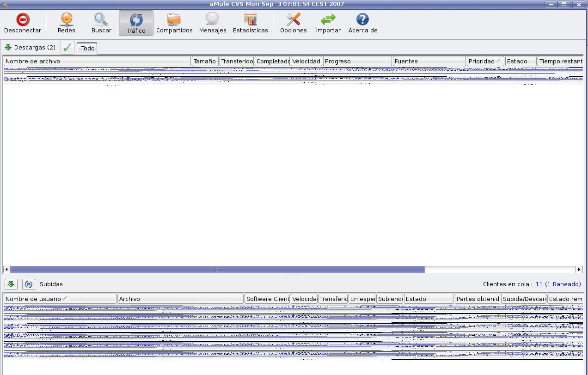Click the Progreso column header

[357, 61]
